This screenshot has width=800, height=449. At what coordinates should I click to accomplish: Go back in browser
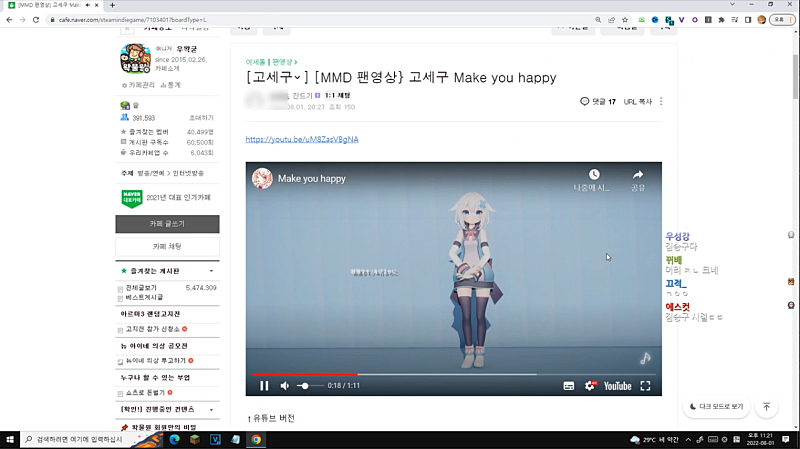click(9, 20)
